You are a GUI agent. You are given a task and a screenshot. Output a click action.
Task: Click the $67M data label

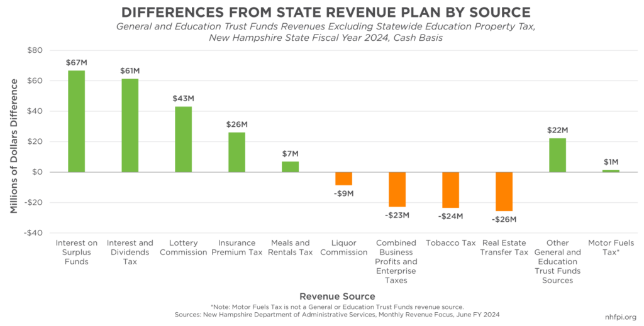76,63
